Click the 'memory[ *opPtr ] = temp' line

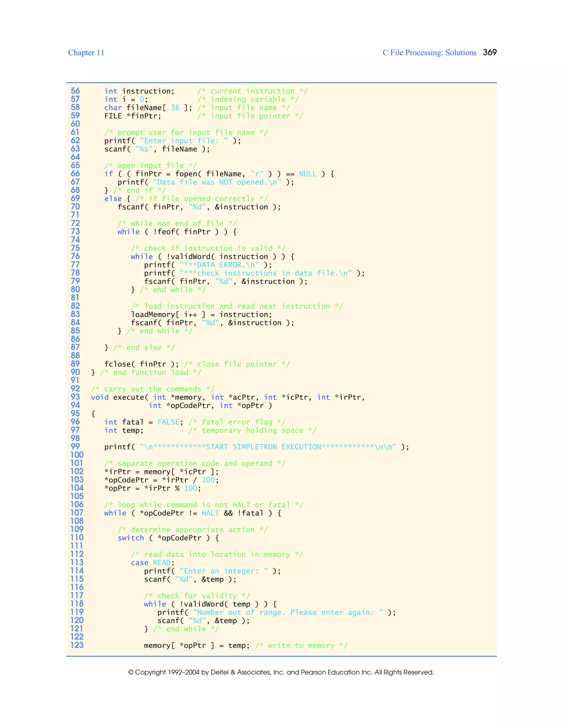pos(197,645)
